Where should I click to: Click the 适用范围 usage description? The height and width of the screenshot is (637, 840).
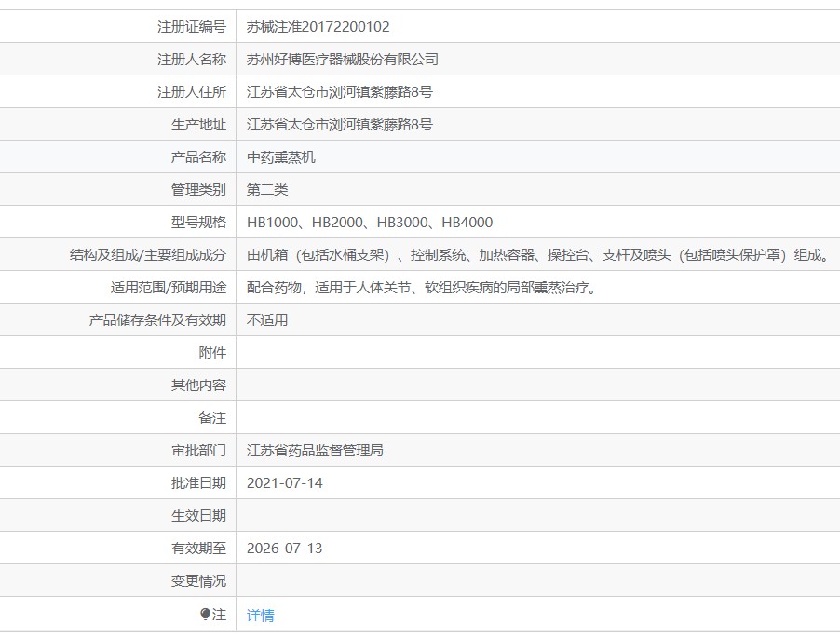point(422,288)
